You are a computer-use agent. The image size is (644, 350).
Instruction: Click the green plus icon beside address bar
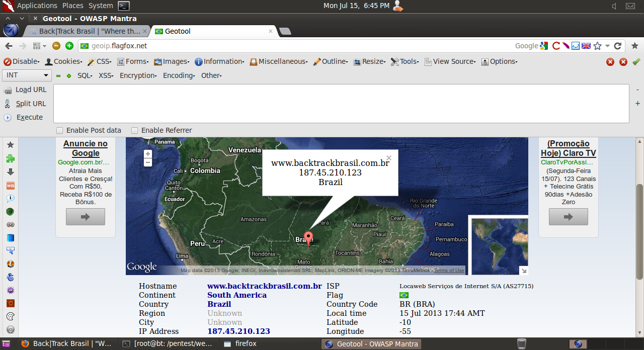tap(69, 46)
